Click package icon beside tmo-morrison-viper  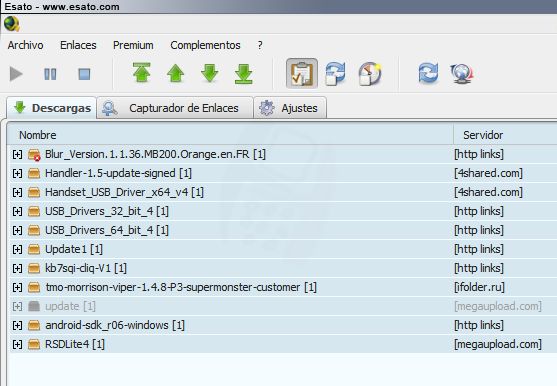tap(34, 287)
